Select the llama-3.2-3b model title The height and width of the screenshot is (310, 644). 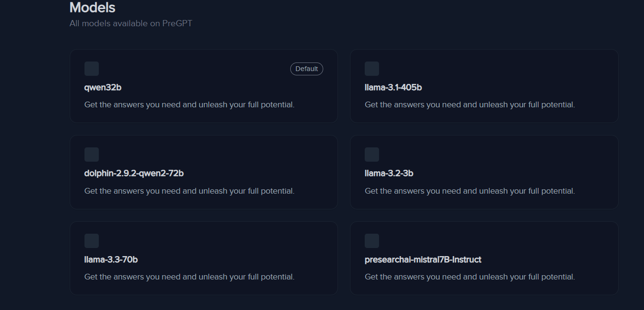pos(389,173)
